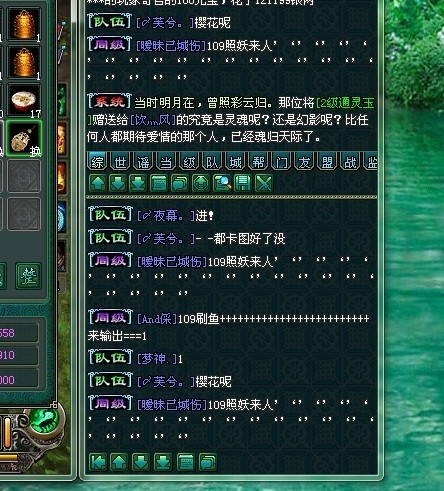Click the round upload-arrow icon in the upper toolbar
The width and height of the screenshot is (444, 491).
click(201, 183)
